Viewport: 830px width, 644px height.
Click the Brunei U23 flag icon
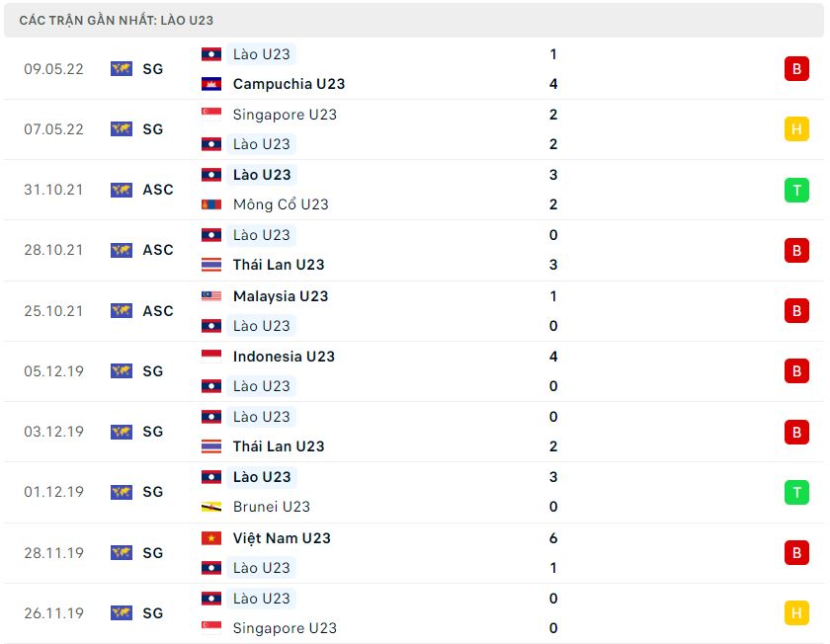tap(211, 507)
